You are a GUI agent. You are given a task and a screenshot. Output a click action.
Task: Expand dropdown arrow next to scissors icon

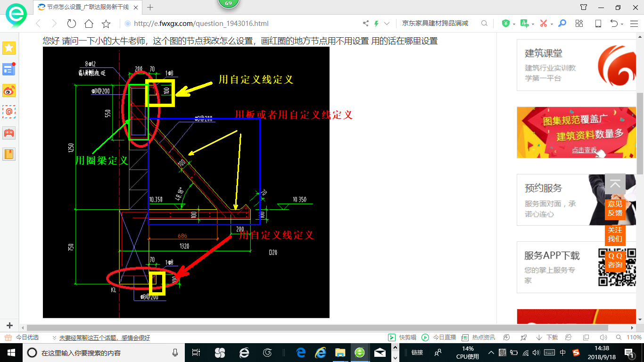551,24
